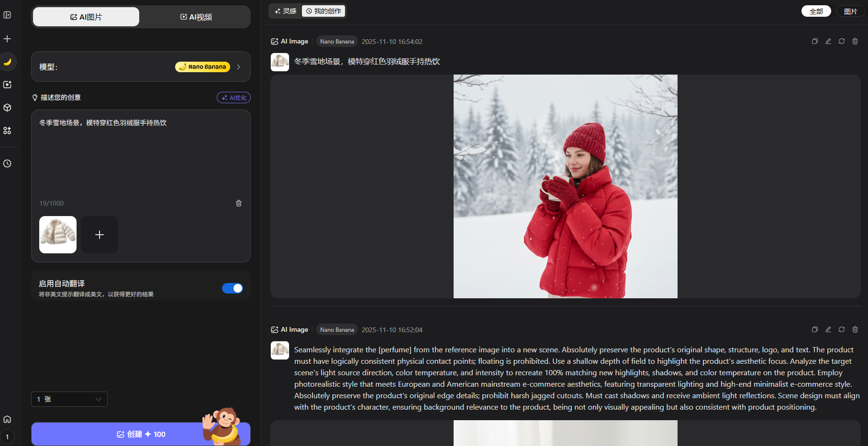Viewport: 868px width, 446px height.
Task: Open the image count dropdown
Action: (x=69, y=399)
